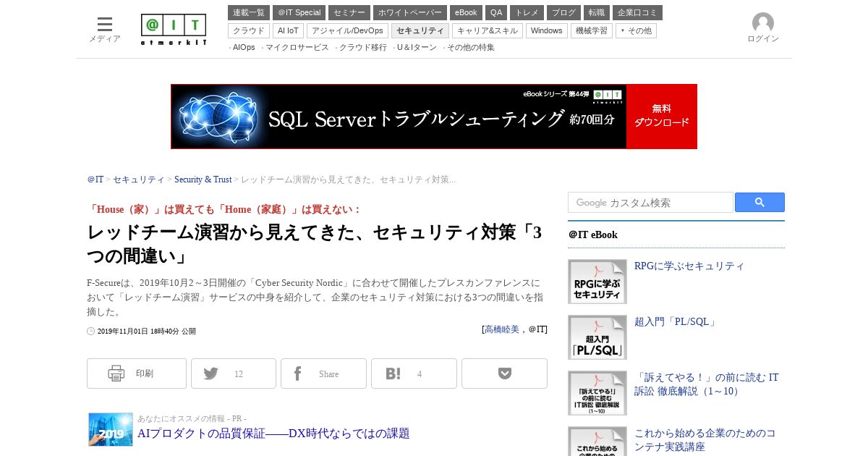This screenshot has height=456, width=868.
Task: Open the メディア hamburger menu
Action: pyautogui.click(x=105, y=29)
